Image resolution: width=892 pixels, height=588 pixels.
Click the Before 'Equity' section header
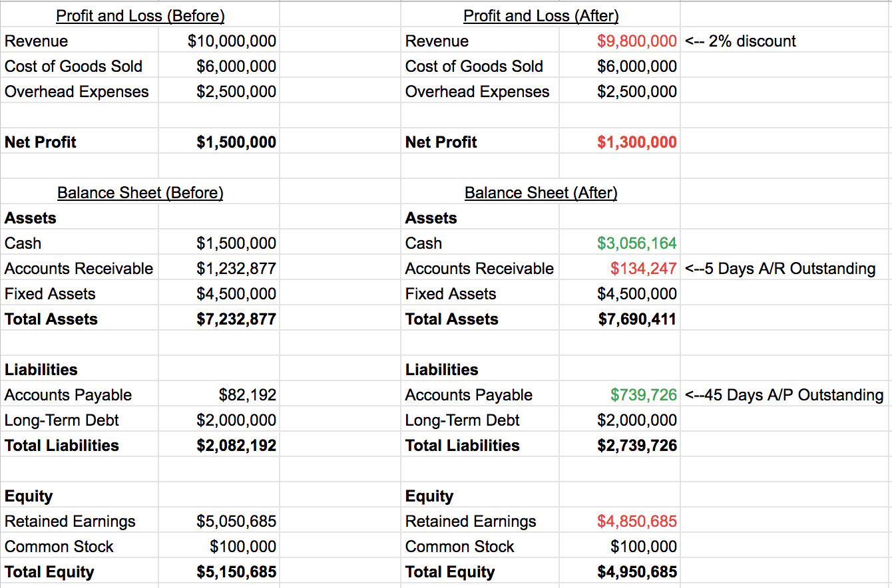click(x=29, y=496)
